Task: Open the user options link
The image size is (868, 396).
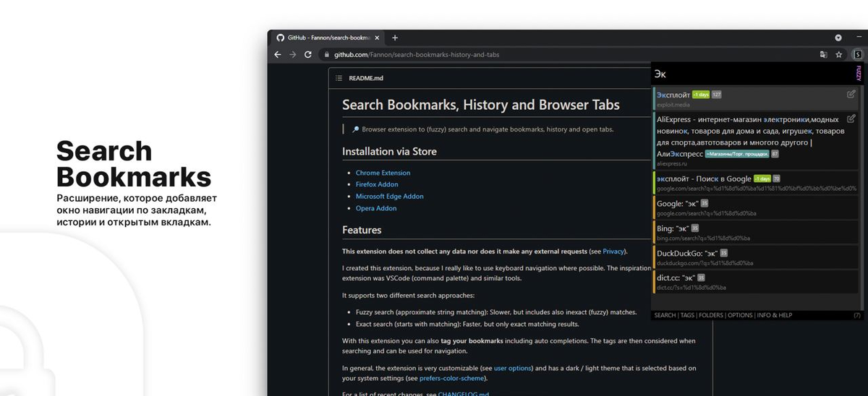Action: 513,369
